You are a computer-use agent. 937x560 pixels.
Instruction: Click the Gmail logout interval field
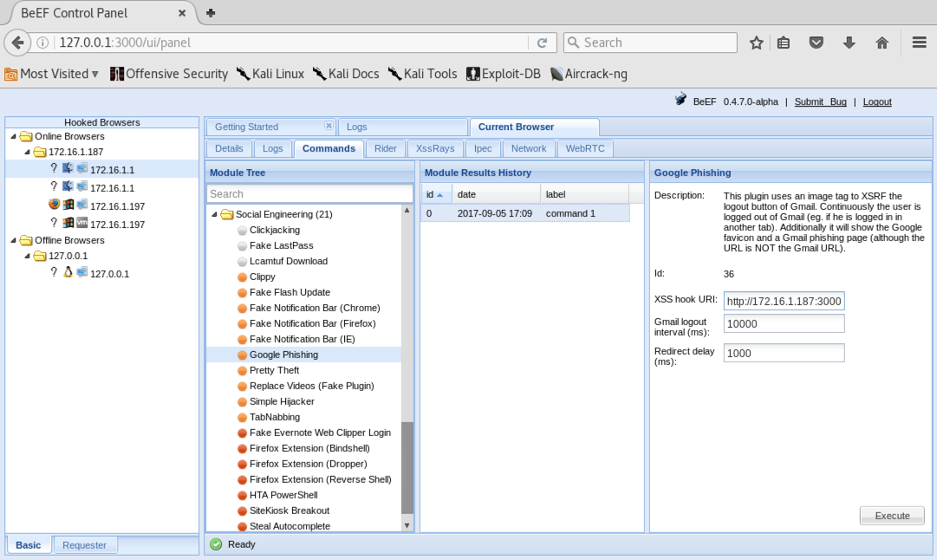tap(784, 324)
